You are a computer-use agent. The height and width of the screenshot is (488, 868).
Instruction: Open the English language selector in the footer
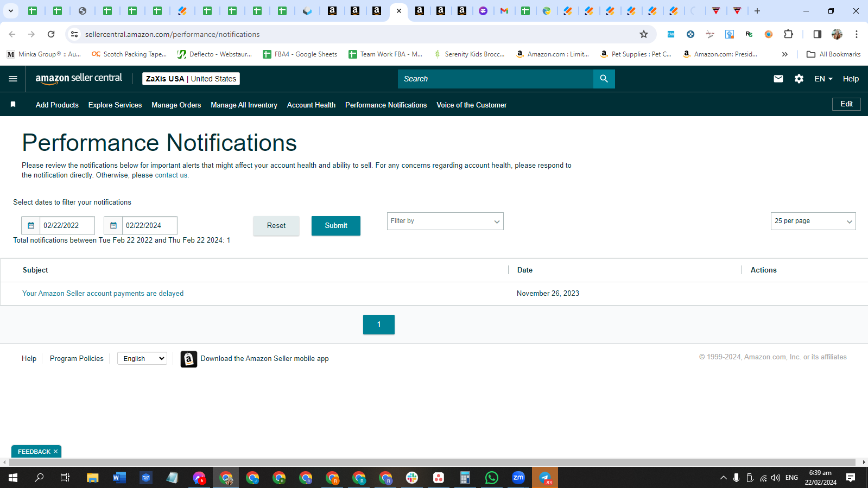[x=142, y=358]
